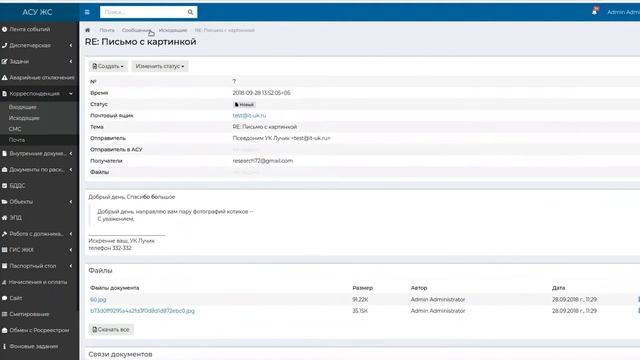Select Входящие in the sidebar
Viewport: 640px width, 360px height.
point(23,107)
